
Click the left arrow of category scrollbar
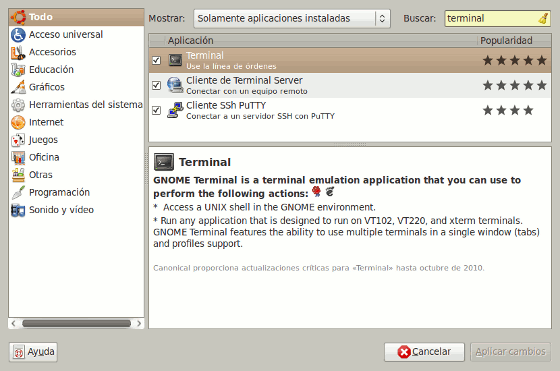click(x=13, y=324)
